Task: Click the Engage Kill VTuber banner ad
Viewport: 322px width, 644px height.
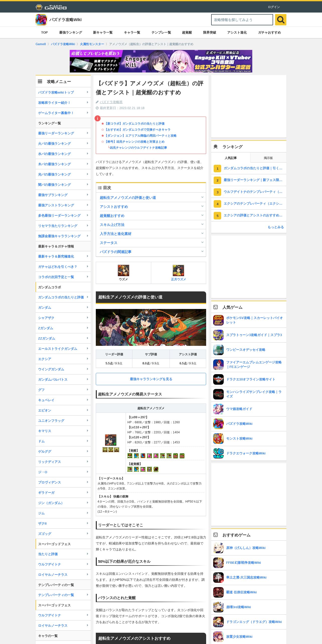Action: 161,61
